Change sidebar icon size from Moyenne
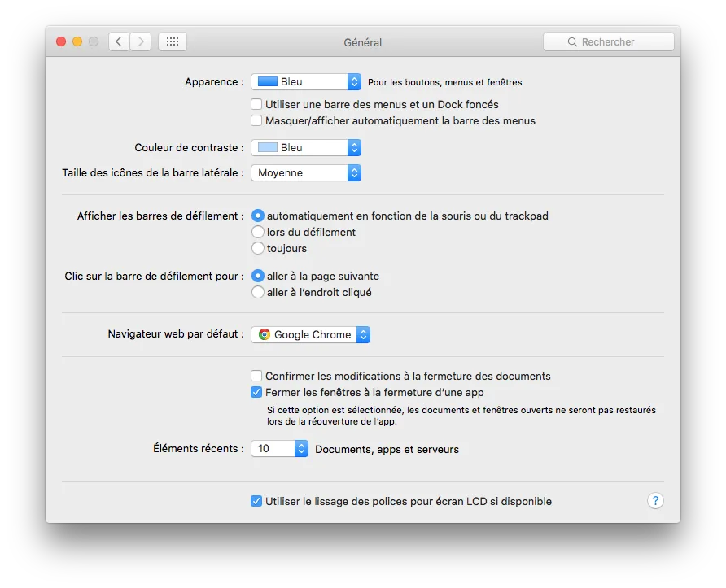Screen dimensions: 726x588 pyautogui.click(x=353, y=172)
